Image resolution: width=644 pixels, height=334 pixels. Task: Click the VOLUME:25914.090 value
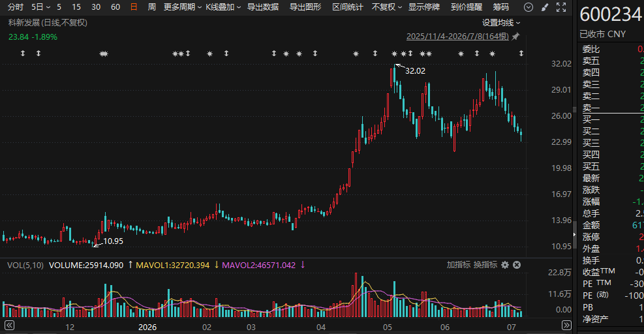(86, 265)
